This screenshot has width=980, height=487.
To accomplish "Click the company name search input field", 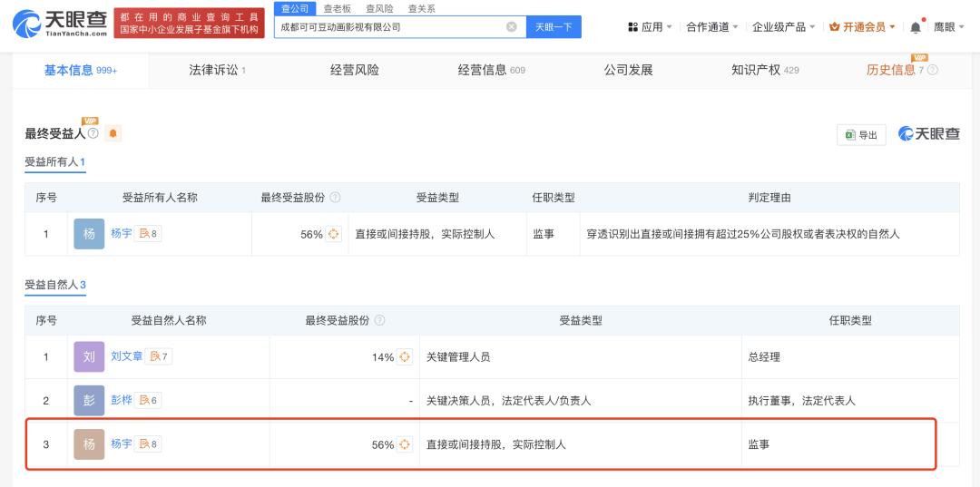I will [x=390, y=27].
